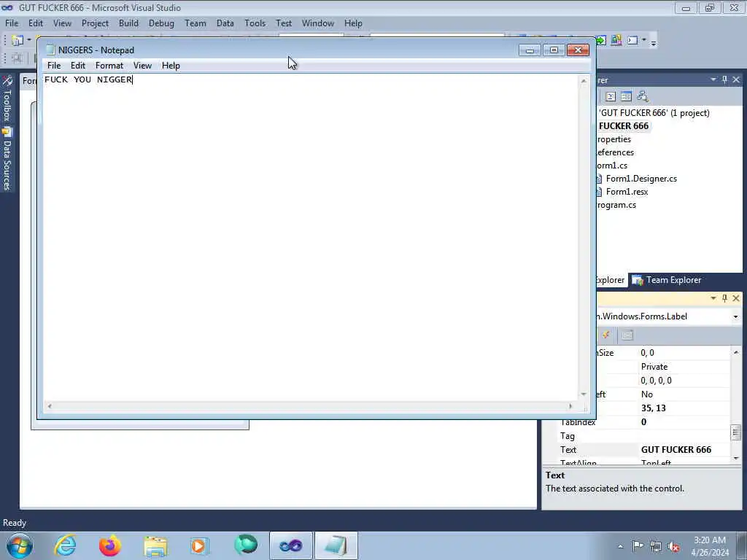
Task: Click the View Class Diagram magnifier icon
Action: point(642,97)
